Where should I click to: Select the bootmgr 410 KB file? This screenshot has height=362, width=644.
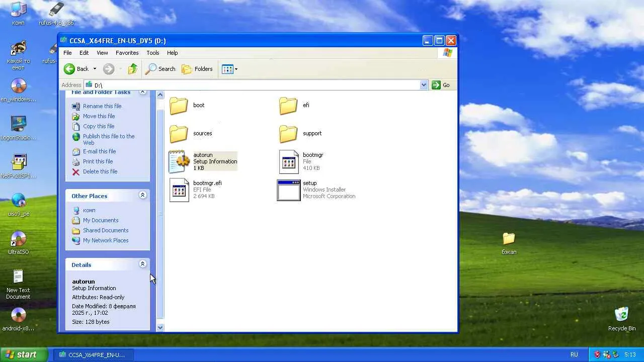tap(301, 161)
